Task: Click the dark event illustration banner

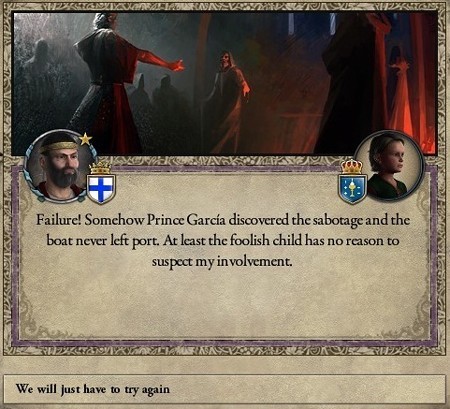Action: [x=224, y=83]
